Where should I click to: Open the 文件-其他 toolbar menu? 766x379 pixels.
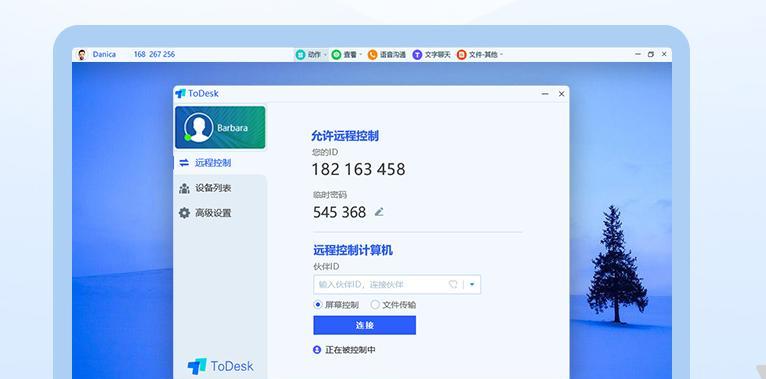click(480, 55)
